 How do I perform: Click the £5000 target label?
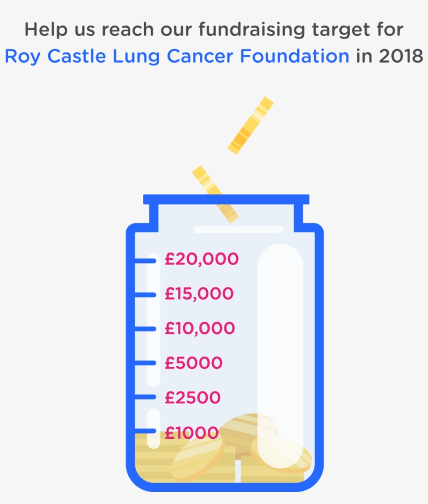(193, 363)
